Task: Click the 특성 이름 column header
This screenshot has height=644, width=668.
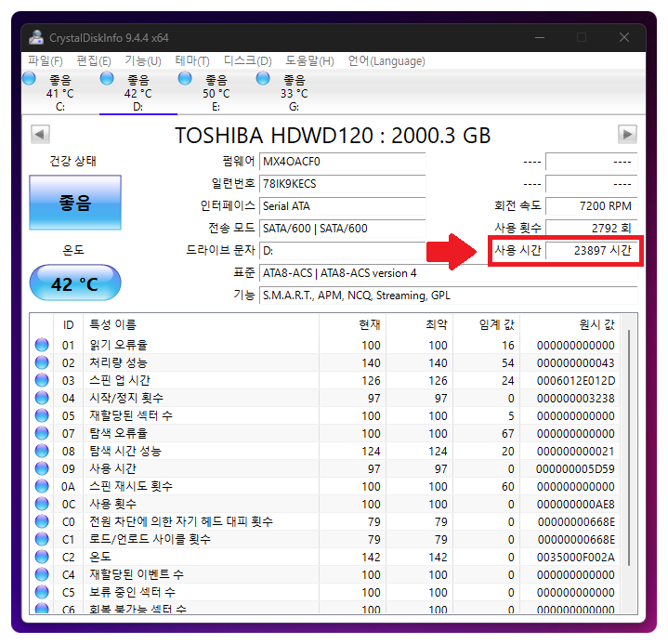Action: click(201, 325)
